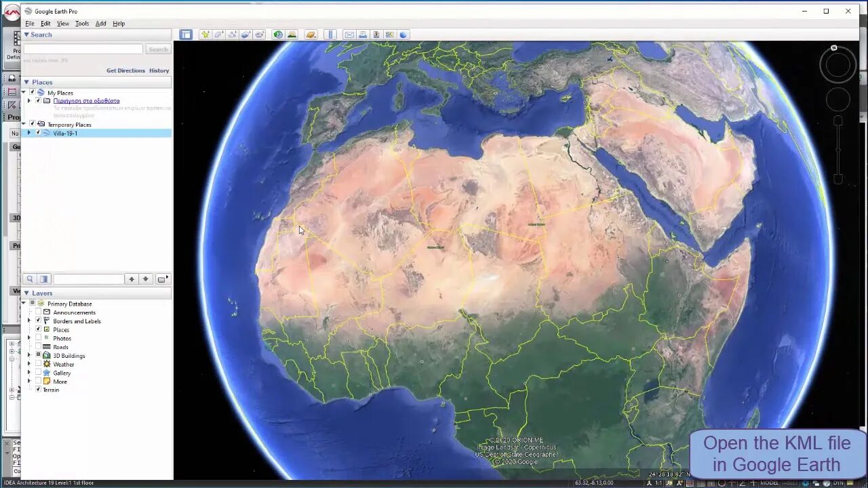Open the View menu

pos(63,24)
